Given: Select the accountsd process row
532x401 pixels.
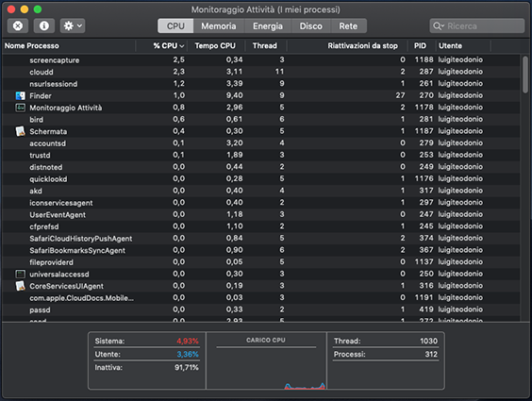Looking at the screenshot, I should click(x=261, y=143).
